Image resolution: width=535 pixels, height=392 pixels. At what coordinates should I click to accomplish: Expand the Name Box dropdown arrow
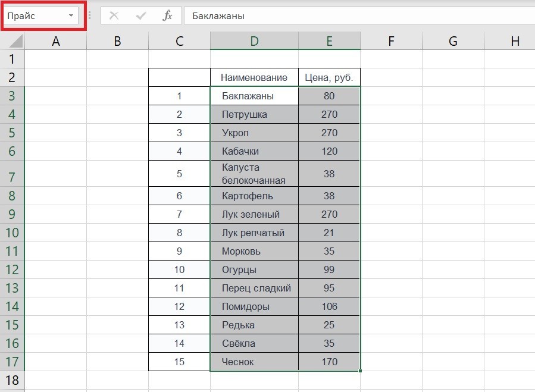tap(71, 16)
